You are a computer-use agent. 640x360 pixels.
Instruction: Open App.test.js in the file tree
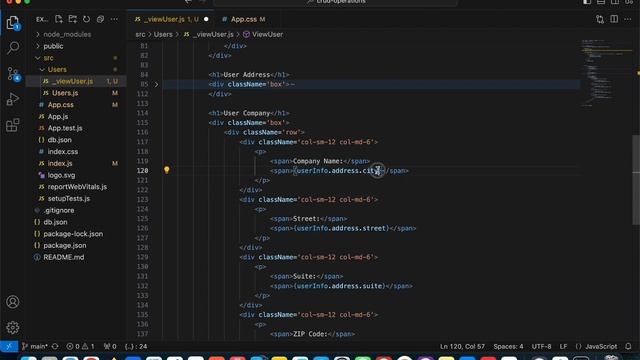point(65,128)
